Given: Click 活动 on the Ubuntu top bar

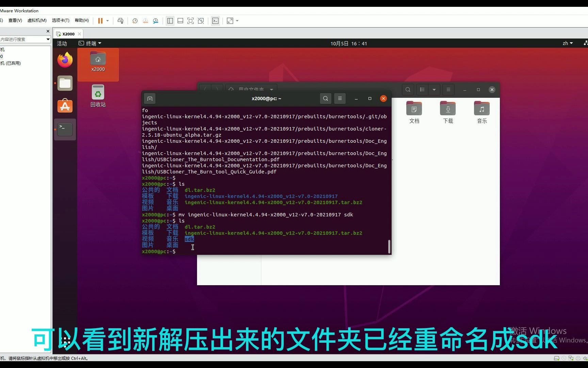Looking at the screenshot, I should 62,43.
